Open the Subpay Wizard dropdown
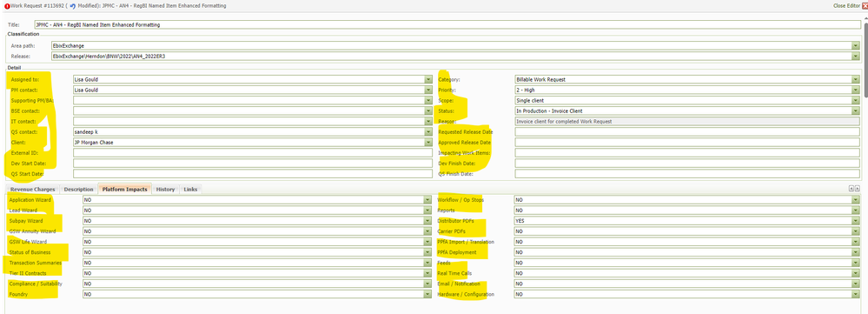 point(427,220)
